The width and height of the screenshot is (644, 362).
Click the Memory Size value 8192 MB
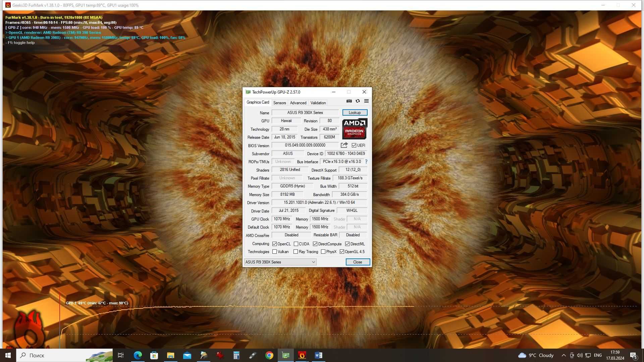(x=287, y=194)
